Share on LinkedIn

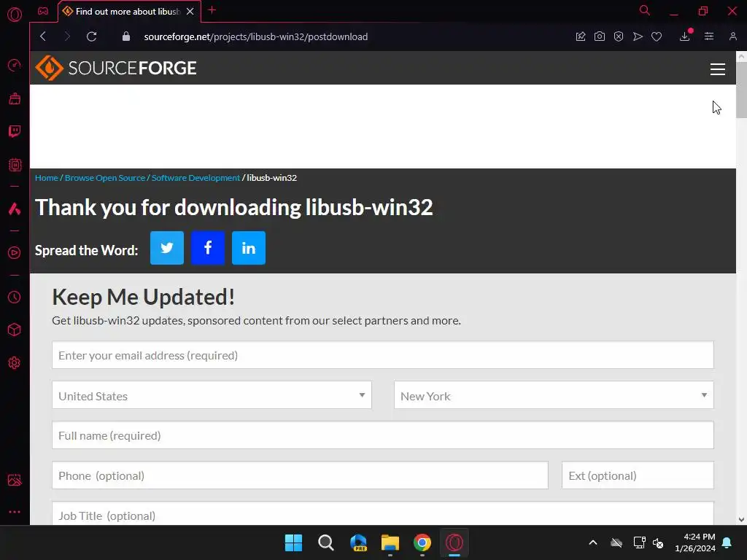(x=249, y=248)
